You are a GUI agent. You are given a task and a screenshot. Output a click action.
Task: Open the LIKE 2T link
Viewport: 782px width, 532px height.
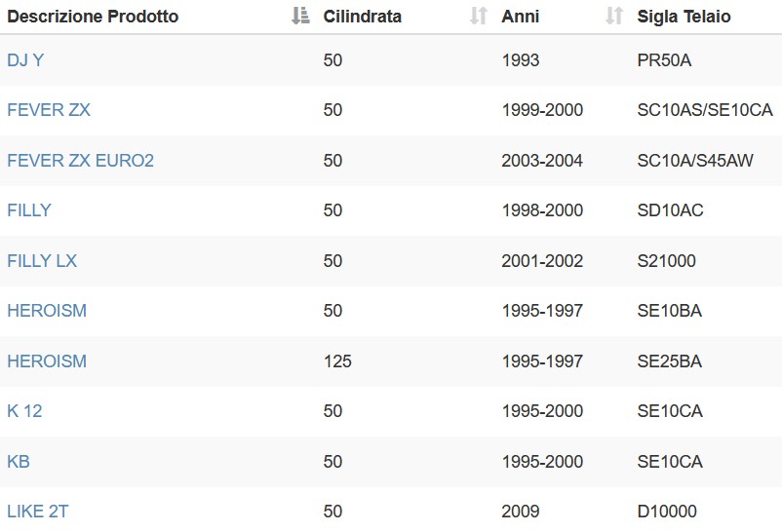click(37, 512)
